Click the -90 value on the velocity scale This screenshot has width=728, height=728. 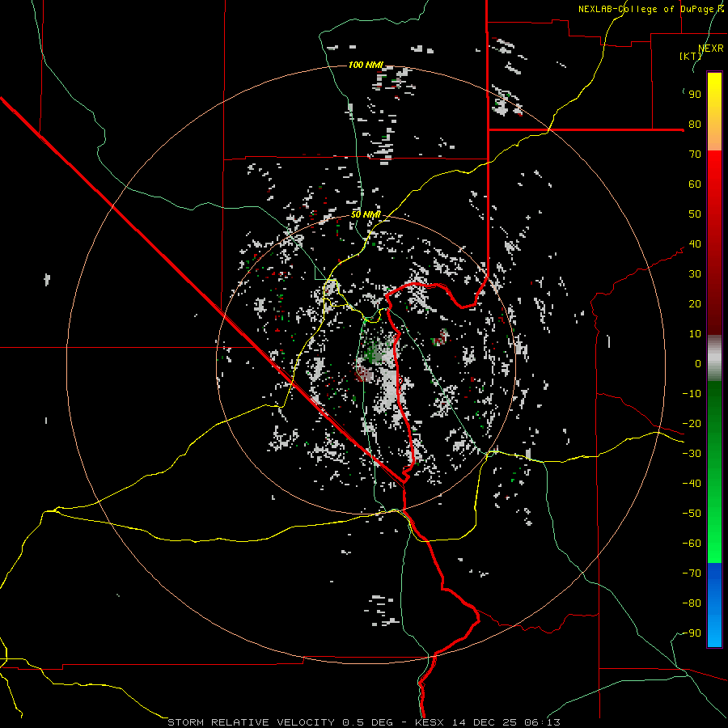(x=692, y=633)
